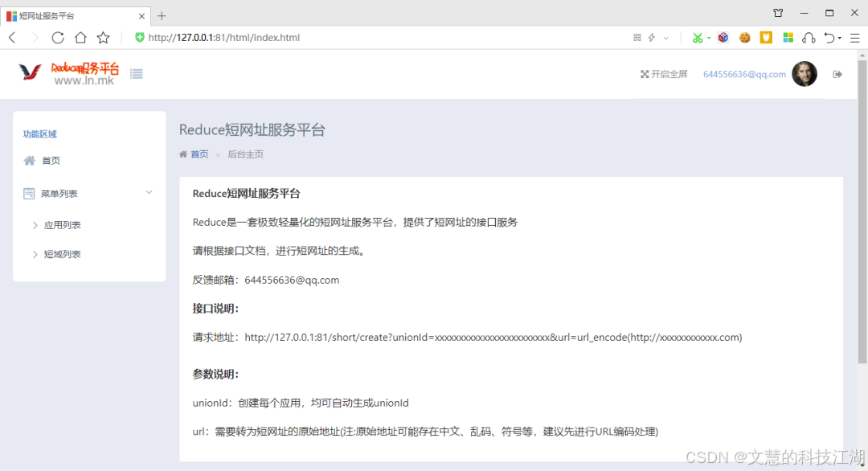868x471 pixels.
Task: Sign out using the logout arrow icon
Action: point(837,74)
